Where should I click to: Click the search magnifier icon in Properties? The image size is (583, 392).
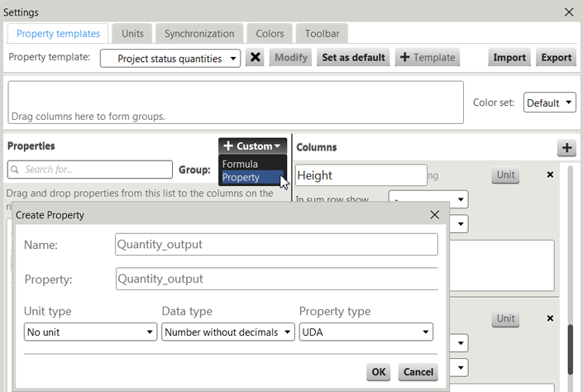(17, 170)
